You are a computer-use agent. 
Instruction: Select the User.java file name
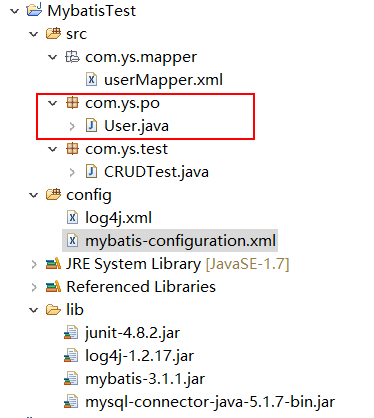(136, 126)
